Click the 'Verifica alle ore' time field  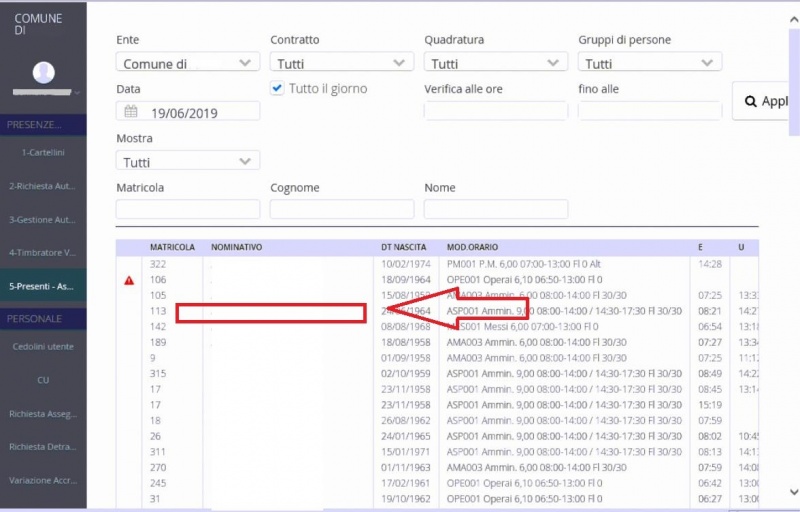[496, 111]
